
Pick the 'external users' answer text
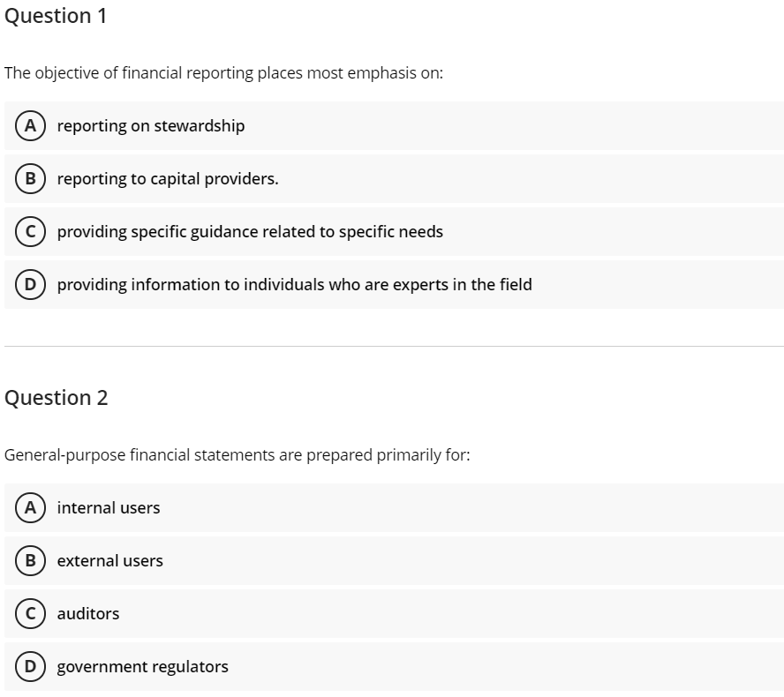pos(110,561)
